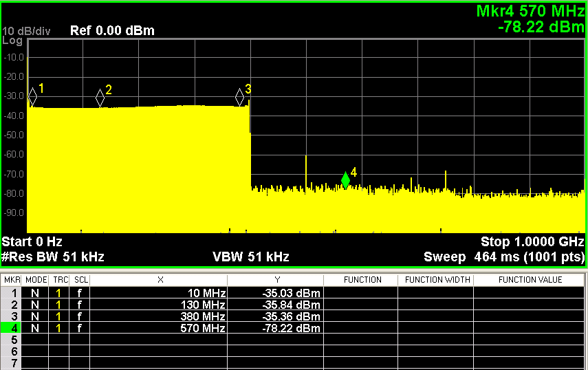
Task: Select the Start 0 Hz frequency setting
Action: 32,242
